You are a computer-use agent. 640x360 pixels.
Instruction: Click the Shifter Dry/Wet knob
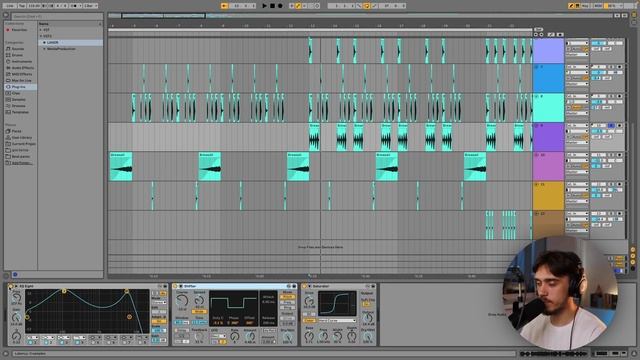click(288, 337)
